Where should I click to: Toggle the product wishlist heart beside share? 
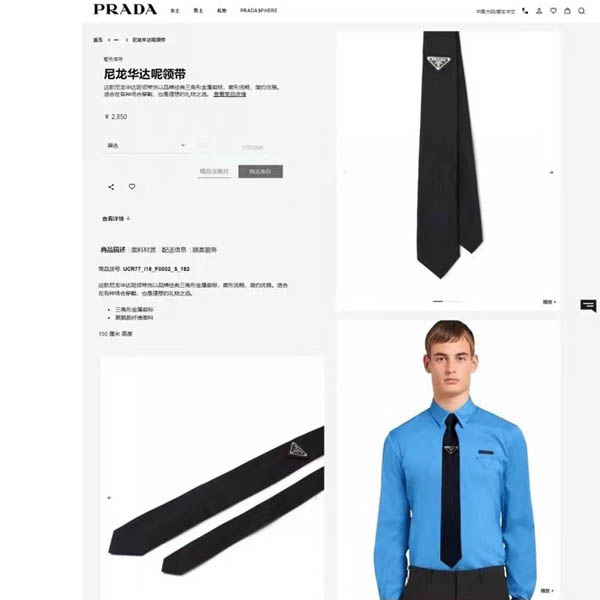coord(132,187)
